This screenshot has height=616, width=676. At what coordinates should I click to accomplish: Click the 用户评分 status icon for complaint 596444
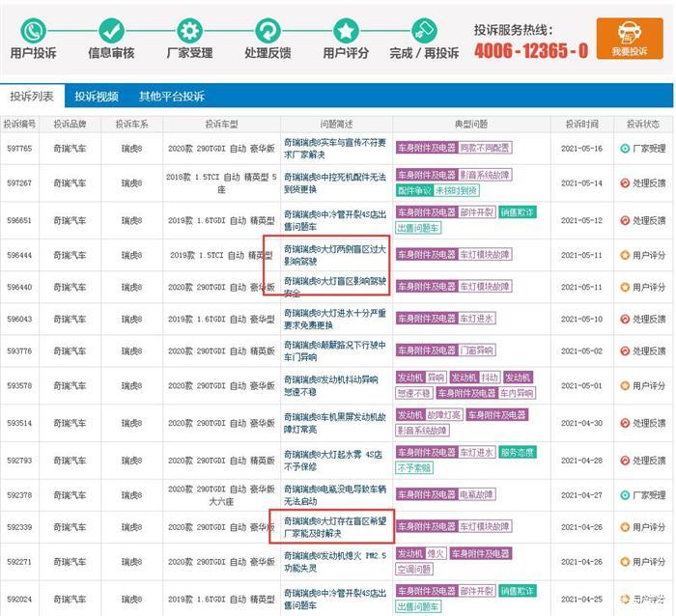click(625, 255)
